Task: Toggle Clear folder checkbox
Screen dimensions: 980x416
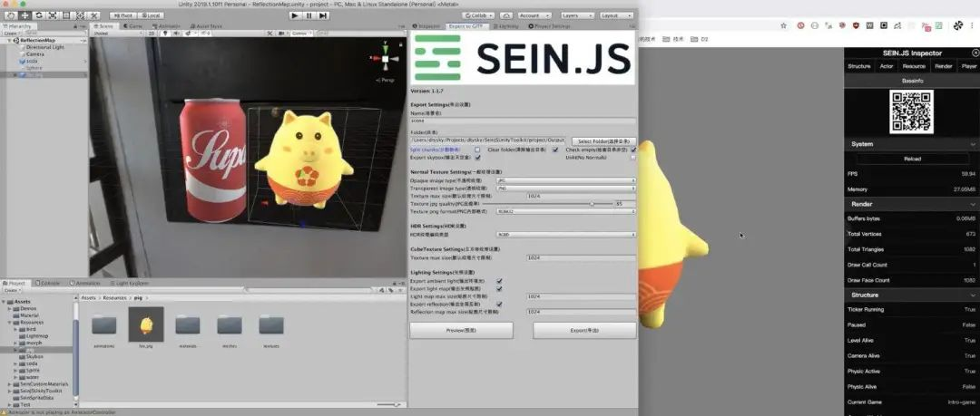Action: (x=555, y=150)
